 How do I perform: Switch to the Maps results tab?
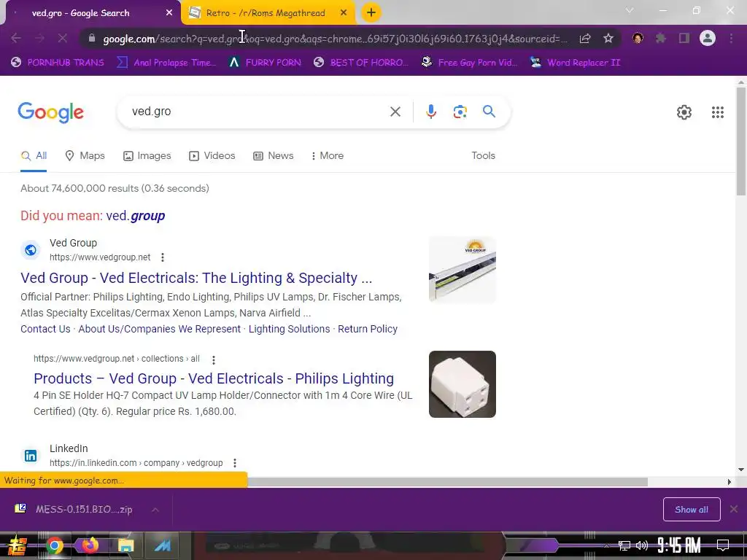click(85, 156)
